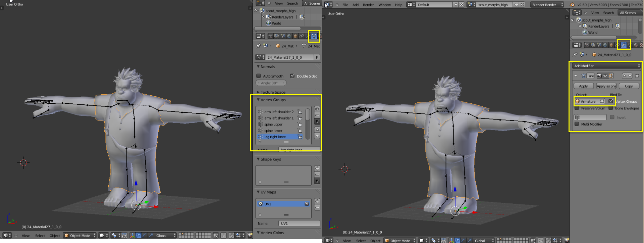Open All Scenes outliner filter, left window
Screen dimensions: 644x243
(312, 3)
